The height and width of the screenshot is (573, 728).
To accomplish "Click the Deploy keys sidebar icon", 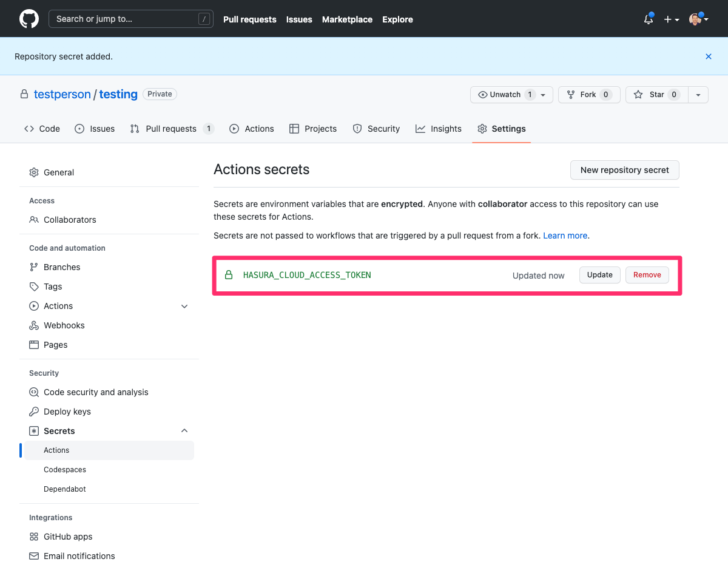I will pos(34,412).
